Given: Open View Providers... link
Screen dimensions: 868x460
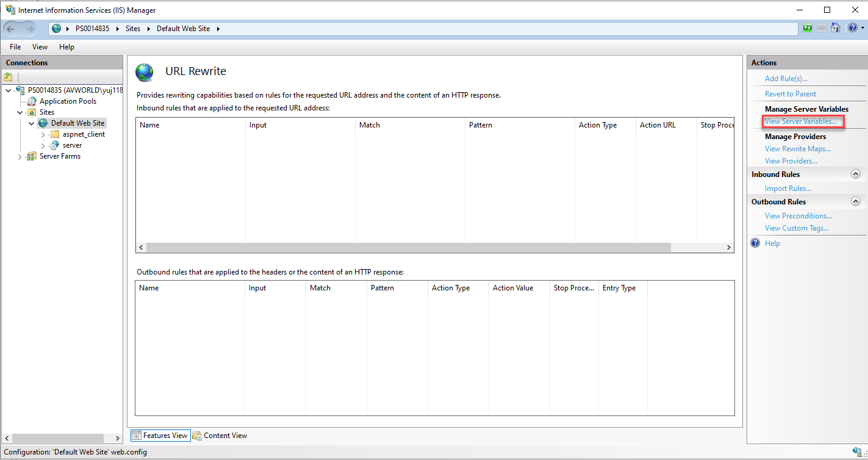Looking at the screenshot, I should point(791,161).
